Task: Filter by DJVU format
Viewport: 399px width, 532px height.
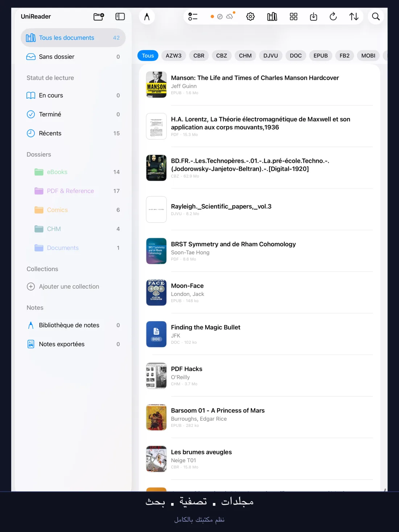Action: click(271, 55)
